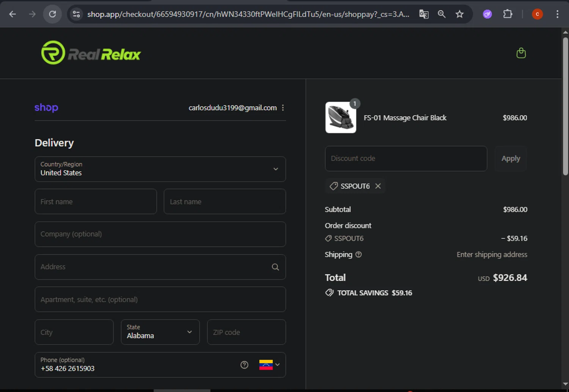Show shipping info help icon
The image size is (569, 392).
tap(358, 254)
